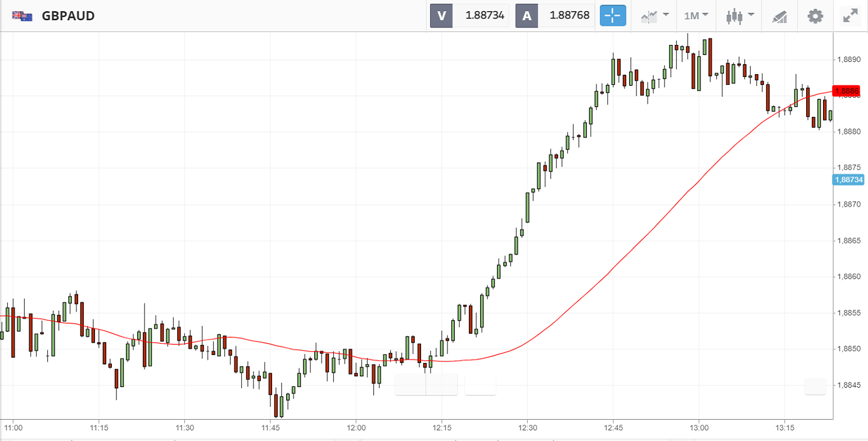Click the 11:45 time axis label
The width and height of the screenshot is (868, 441).
click(270, 428)
